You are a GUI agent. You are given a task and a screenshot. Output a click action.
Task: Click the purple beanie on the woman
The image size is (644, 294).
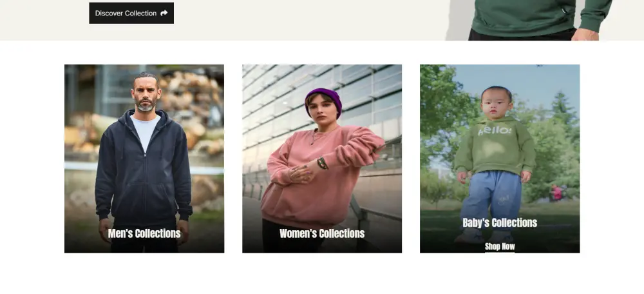[x=325, y=100]
